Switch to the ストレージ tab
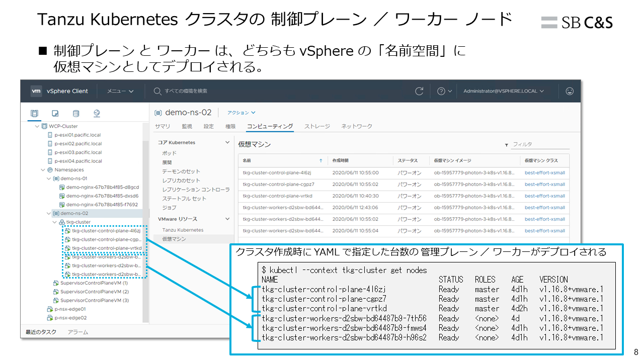Image resolution: width=644 pixels, height=362 pixels. (317, 126)
